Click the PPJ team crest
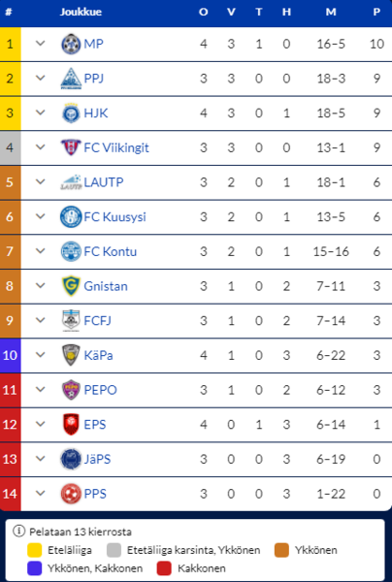392x582 pixels. coord(71,79)
